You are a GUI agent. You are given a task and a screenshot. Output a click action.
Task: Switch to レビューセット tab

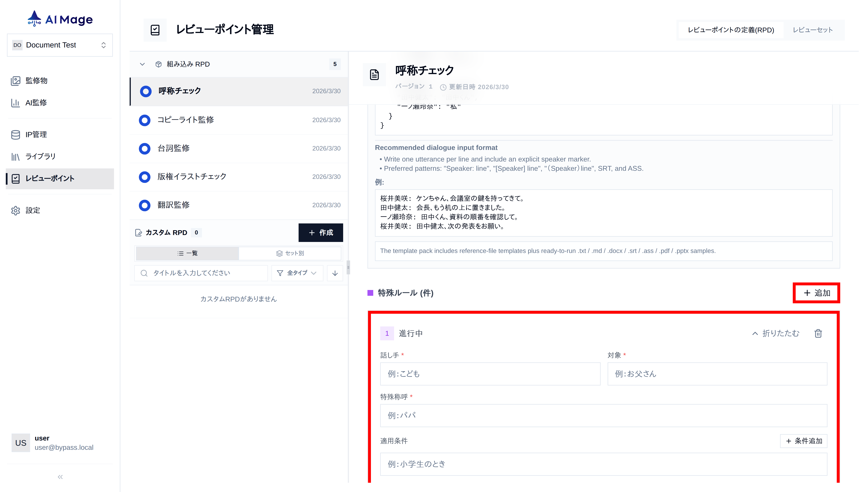point(813,30)
